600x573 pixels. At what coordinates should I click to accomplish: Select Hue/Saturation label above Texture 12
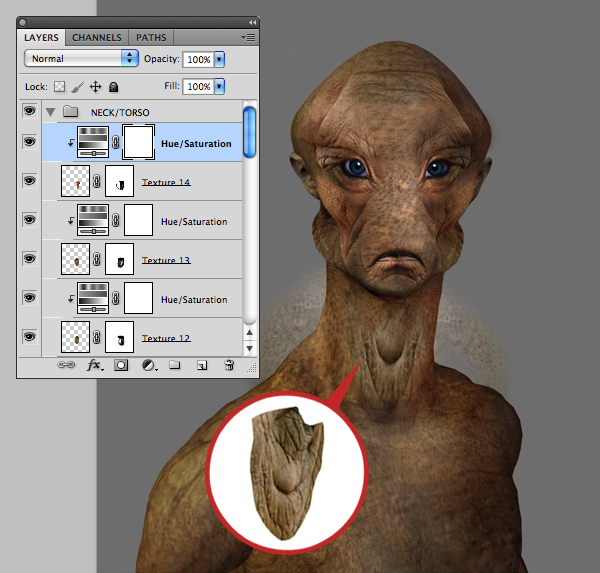[194, 300]
